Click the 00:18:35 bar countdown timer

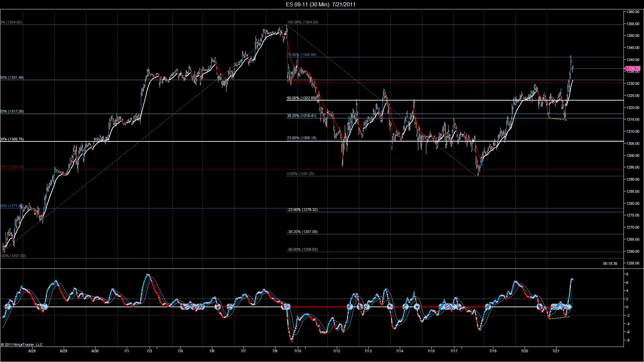click(610, 263)
